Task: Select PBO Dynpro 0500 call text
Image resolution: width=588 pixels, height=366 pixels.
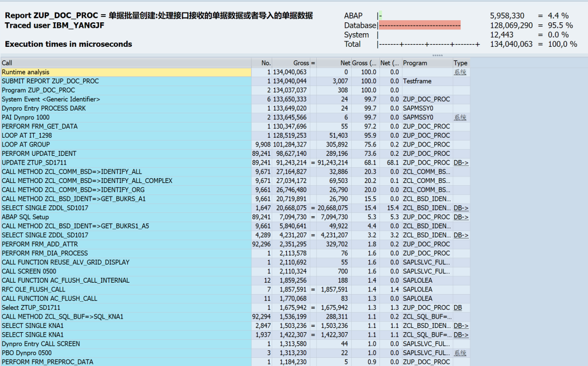Action: (27, 353)
